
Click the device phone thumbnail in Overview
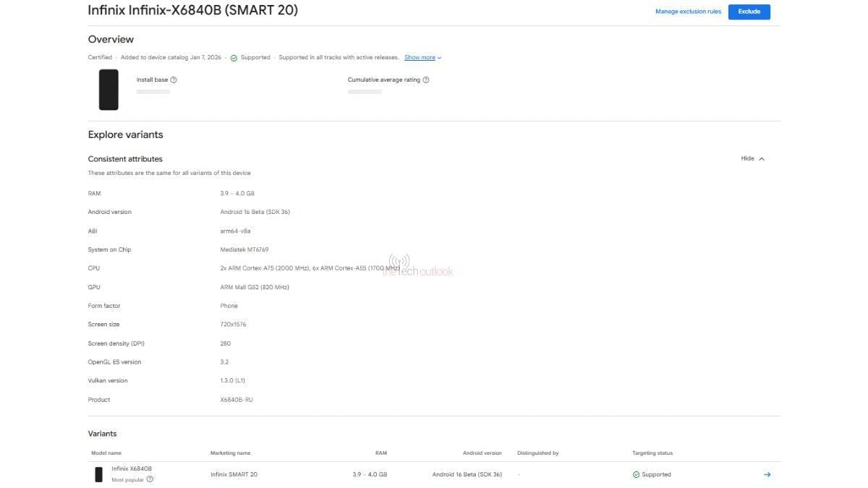click(x=109, y=90)
